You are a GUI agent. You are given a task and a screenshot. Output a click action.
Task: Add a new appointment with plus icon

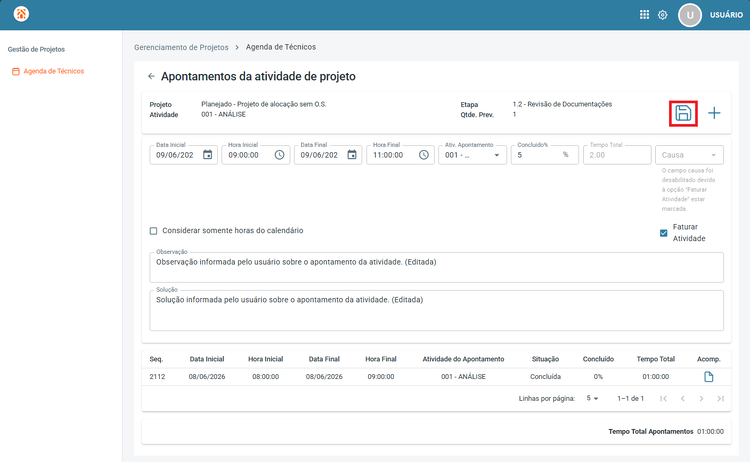[714, 113]
